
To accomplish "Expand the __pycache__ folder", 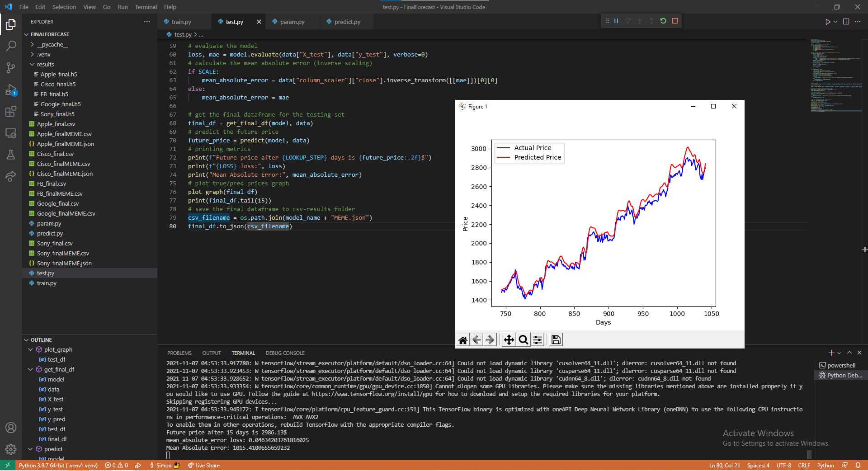I will [x=52, y=44].
